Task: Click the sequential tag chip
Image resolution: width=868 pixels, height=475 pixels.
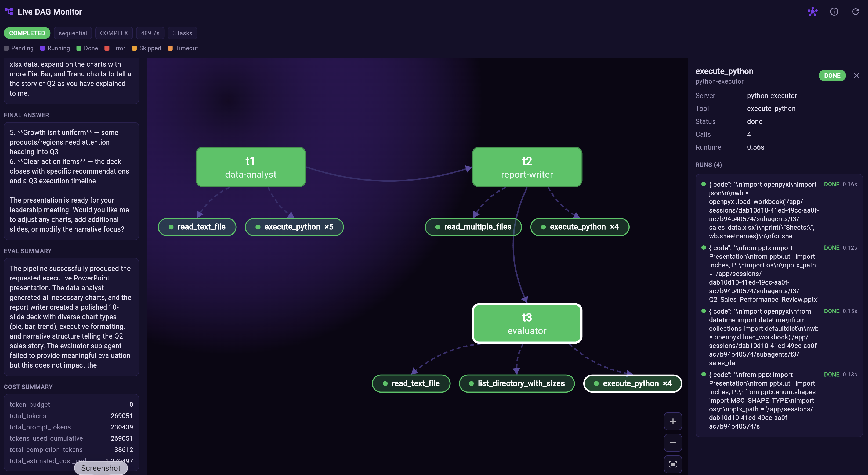Action: [x=73, y=33]
